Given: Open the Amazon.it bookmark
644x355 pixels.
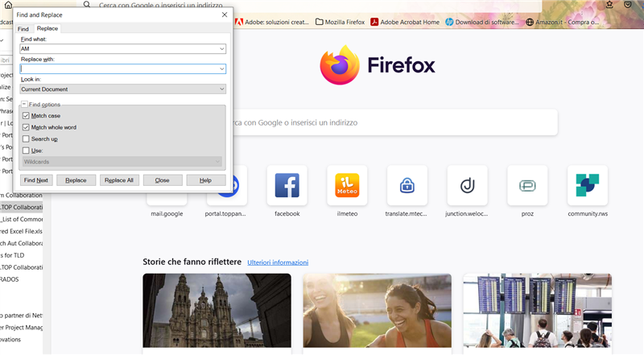Looking at the screenshot, I should point(563,23).
